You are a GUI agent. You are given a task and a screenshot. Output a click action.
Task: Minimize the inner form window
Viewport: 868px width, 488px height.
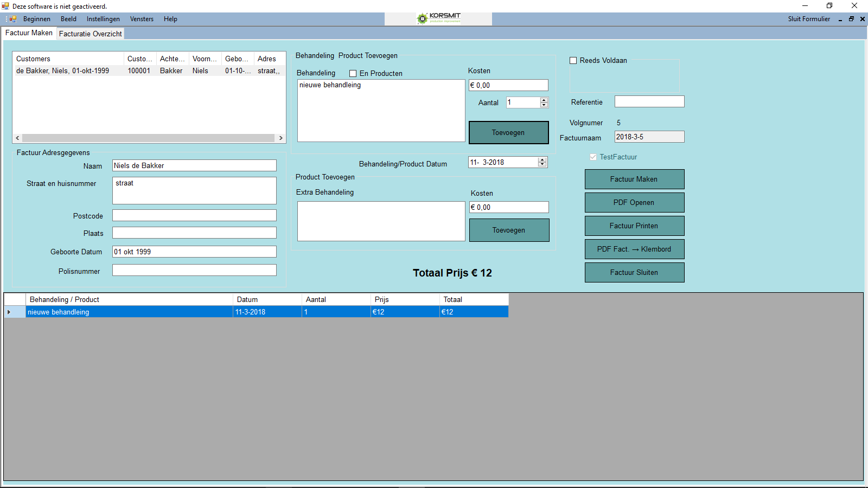[840, 19]
